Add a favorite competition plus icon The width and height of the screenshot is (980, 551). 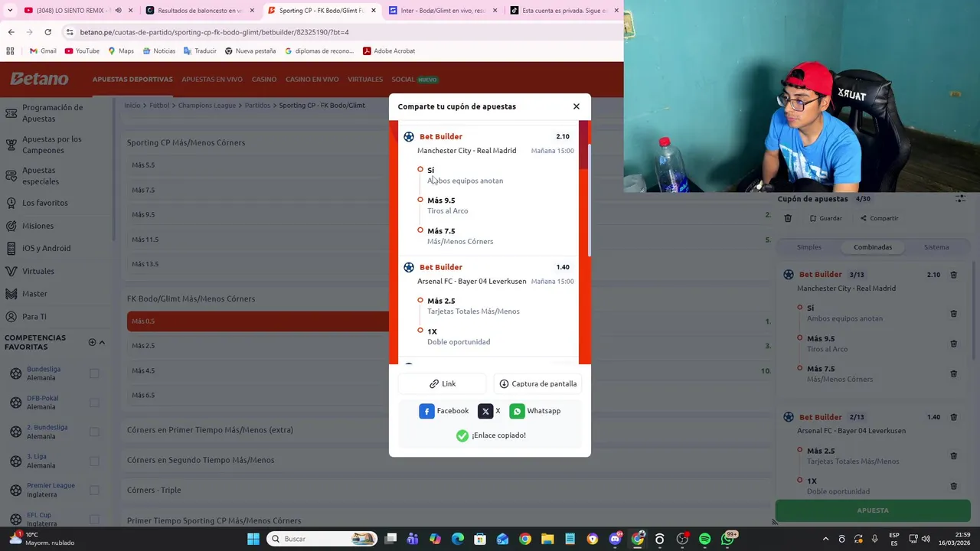pos(92,343)
